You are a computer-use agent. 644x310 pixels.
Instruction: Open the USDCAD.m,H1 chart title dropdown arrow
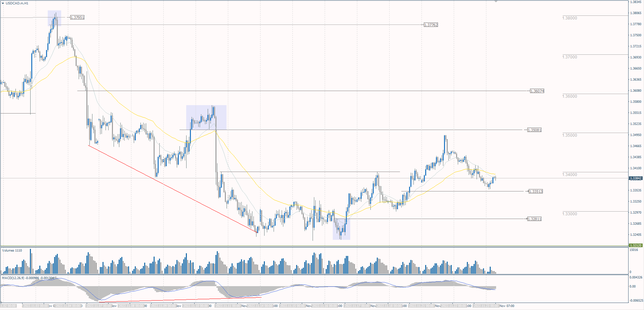[3, 3]
